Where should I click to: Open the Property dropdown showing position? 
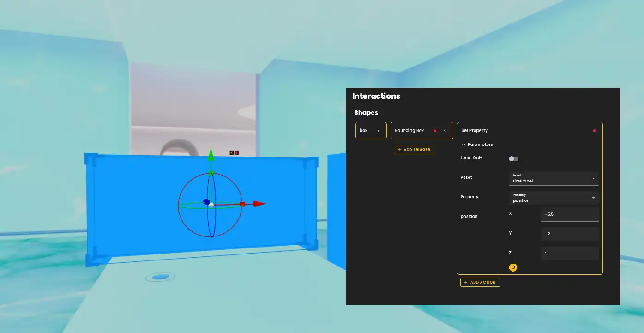pos(554,198)
